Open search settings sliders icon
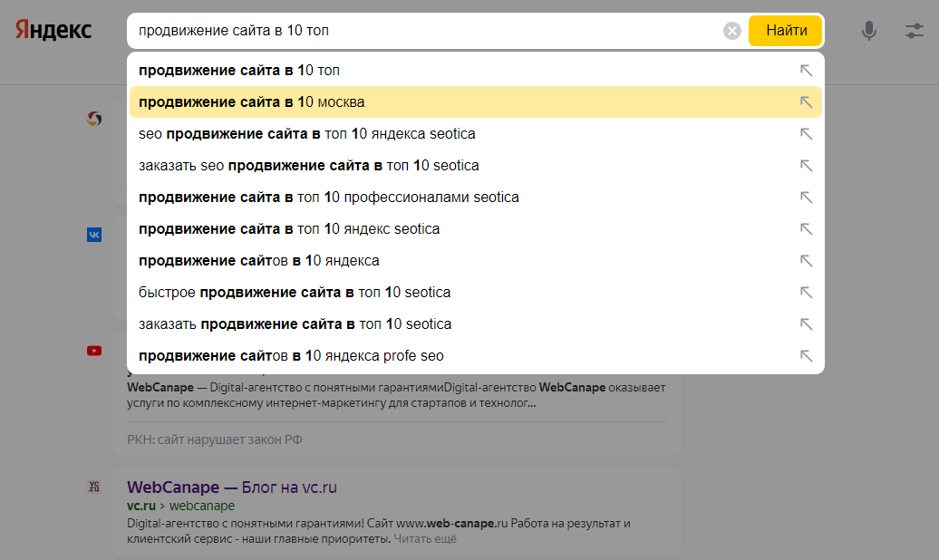 pos(914,31)
